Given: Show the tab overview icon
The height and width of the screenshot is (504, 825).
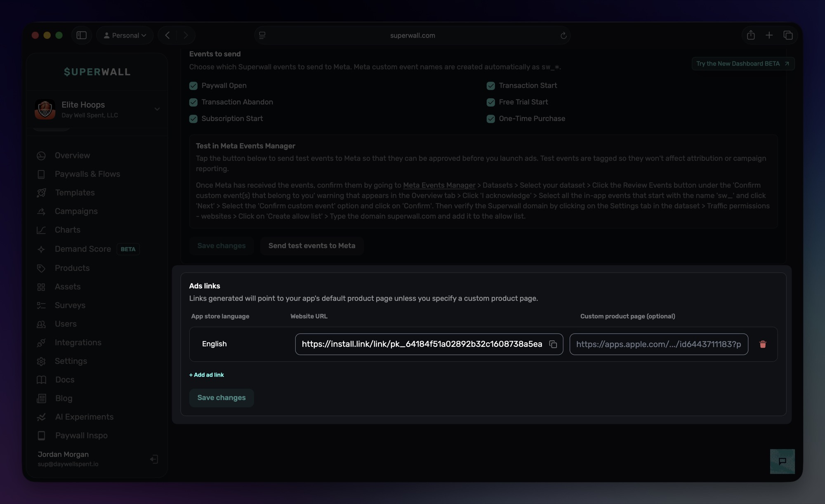Looking at the screenshot, I should tap(788, 35).
